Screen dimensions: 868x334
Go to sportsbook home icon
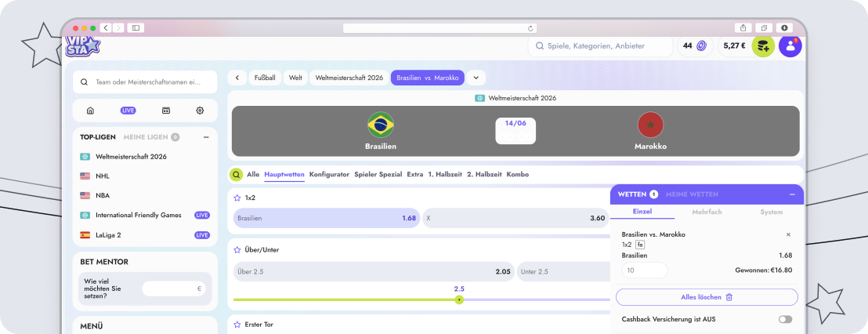[x=90, y=111]
